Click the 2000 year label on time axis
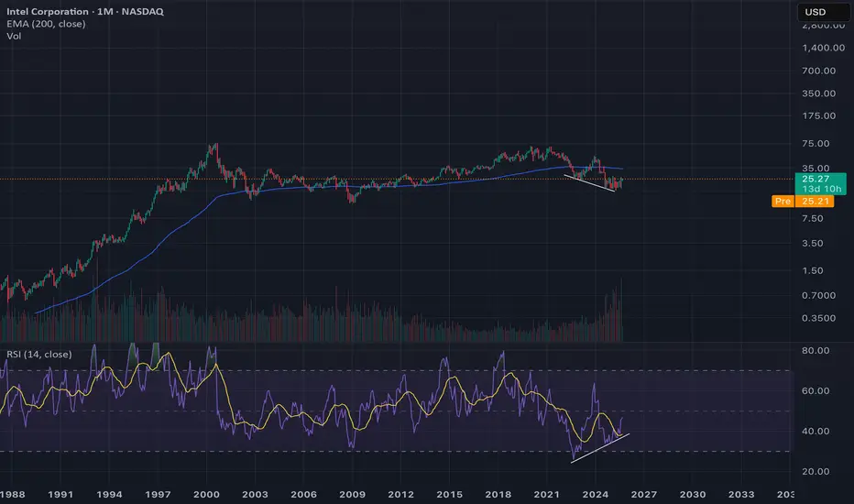 tap(206, 495)
